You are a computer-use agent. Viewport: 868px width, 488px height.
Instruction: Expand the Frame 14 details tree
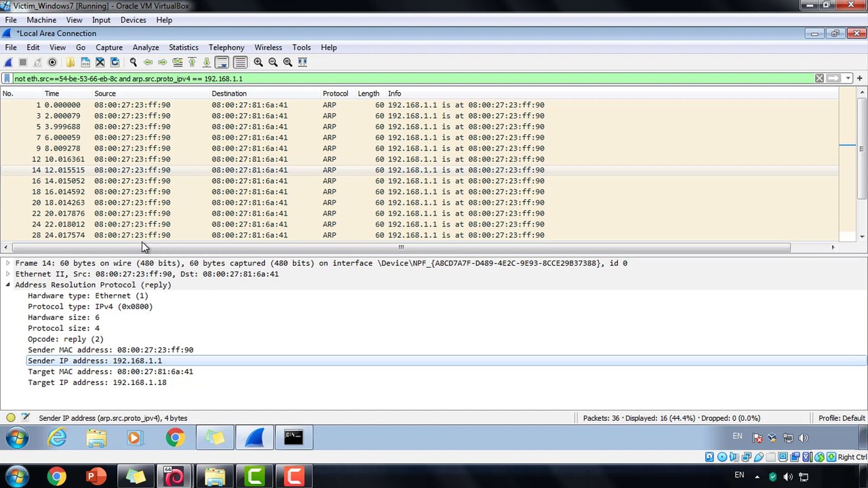pyautogui.click(x=7, y=263)
